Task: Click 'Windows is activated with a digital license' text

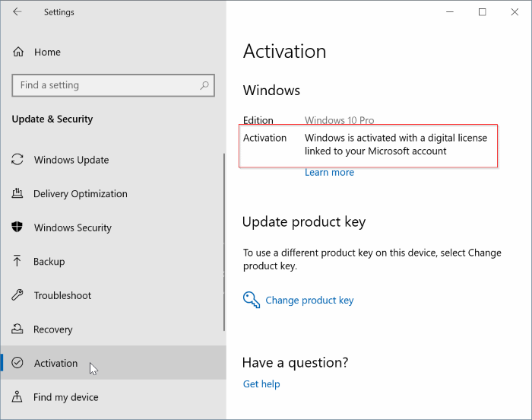Action: coord(396,138)
